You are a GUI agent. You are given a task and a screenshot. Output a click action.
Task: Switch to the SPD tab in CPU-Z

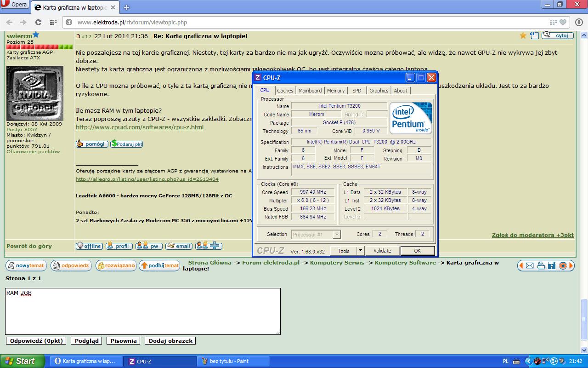(x=357, y=91)
